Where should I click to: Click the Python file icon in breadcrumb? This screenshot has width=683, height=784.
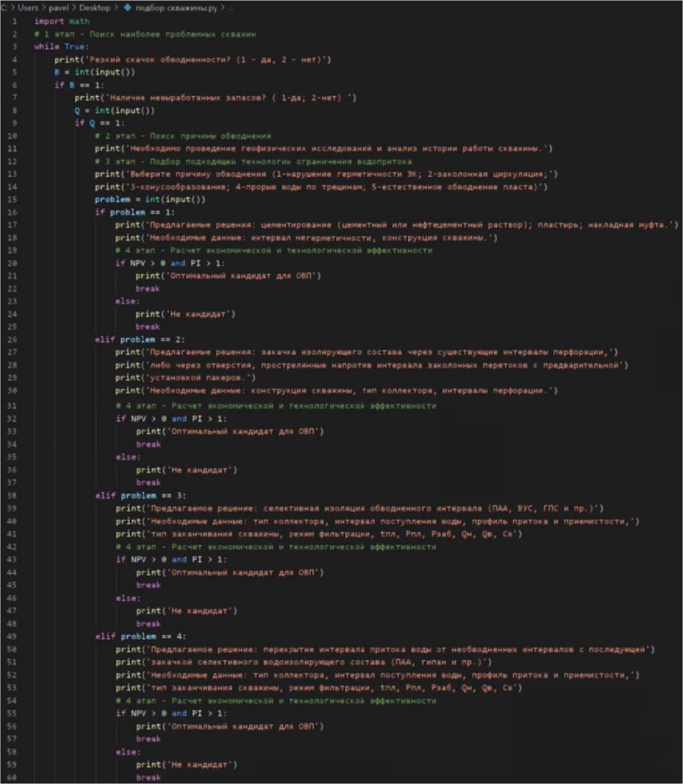(128, 8)
